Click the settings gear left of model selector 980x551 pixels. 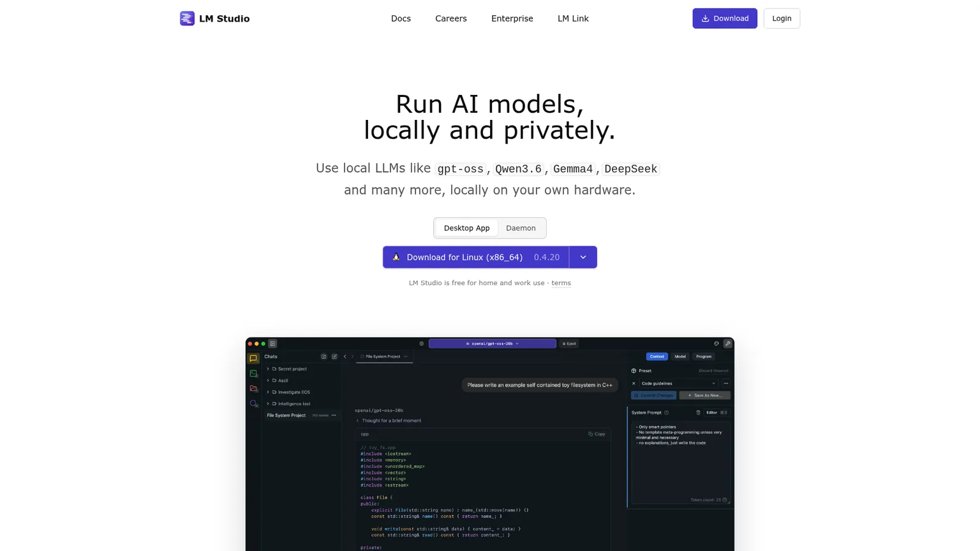point(421,344)
